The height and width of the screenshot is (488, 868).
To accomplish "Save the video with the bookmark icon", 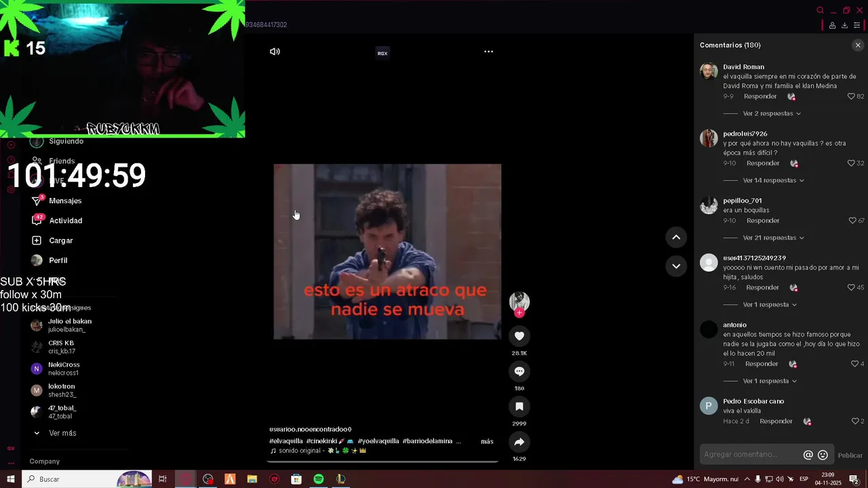I will click(x=519, y=407).
